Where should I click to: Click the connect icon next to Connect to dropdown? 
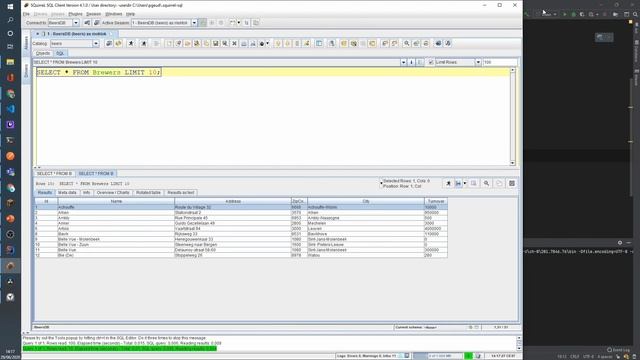pyautogui.click(x=87, y=23)
